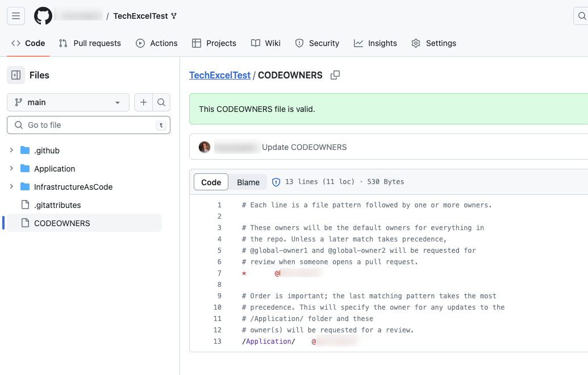The width and height of the screenshot is (588, 375).
Task: Switch to Blame view
Action: coord(248,182)
